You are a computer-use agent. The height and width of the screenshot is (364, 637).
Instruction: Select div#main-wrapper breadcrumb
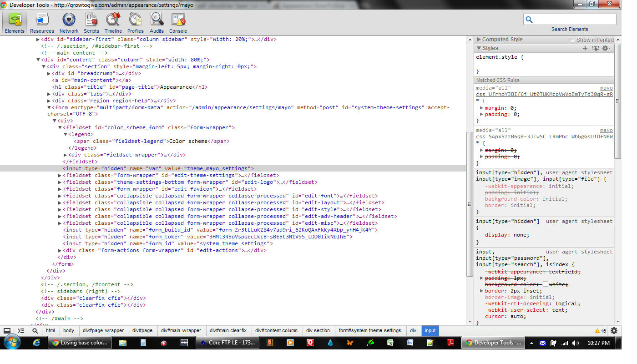pos(181,331)
